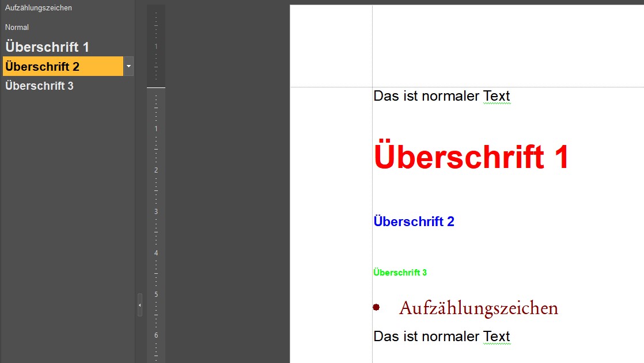Viewport: 644px width, 363px height.
Task: Pick Überschrift 3 from the styles panel
Action: pos(39,86)
